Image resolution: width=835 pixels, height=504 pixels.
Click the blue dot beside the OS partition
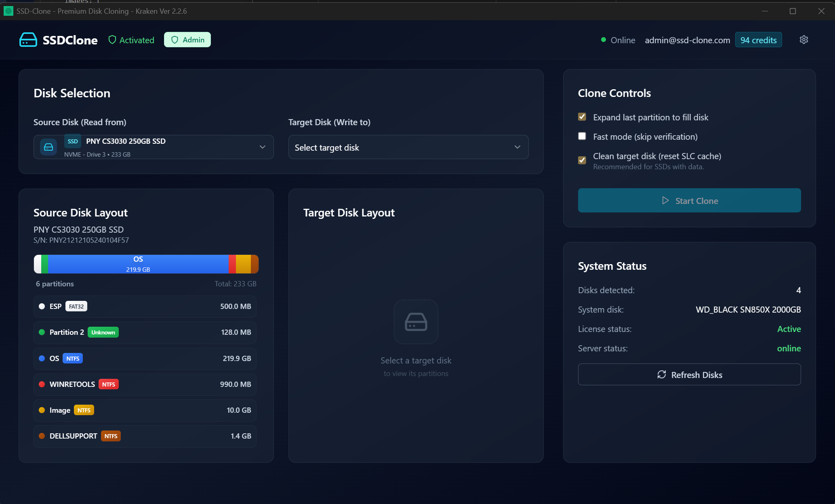coord(42,358)
